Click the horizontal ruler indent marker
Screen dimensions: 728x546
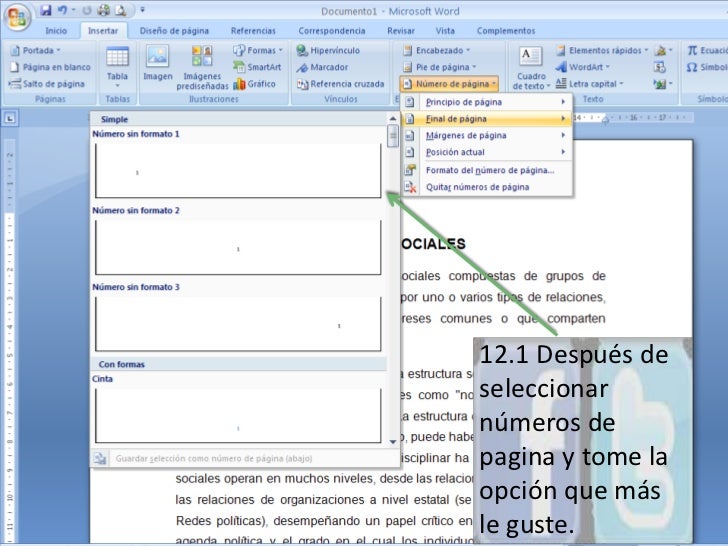(604, 120)
